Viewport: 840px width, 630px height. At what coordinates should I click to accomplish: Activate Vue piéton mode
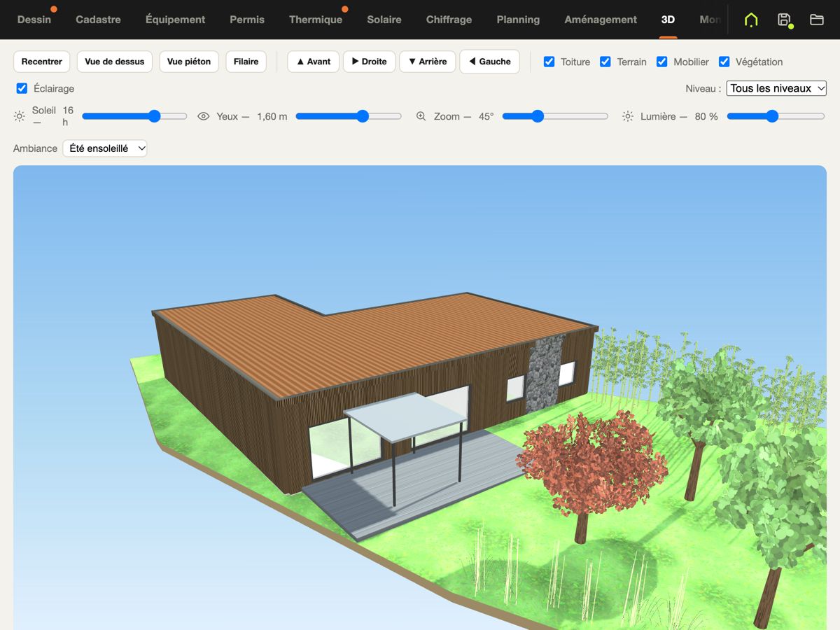pos(189,62)
